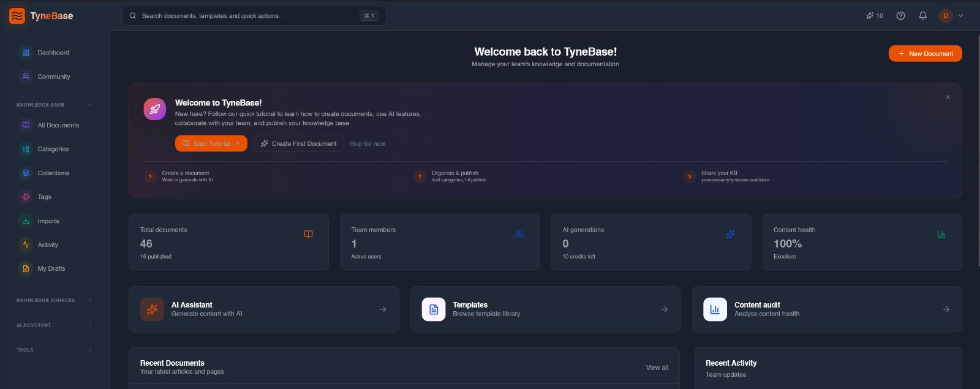Click the Content health chart icon
980x389 pixels.
(941, 234)
